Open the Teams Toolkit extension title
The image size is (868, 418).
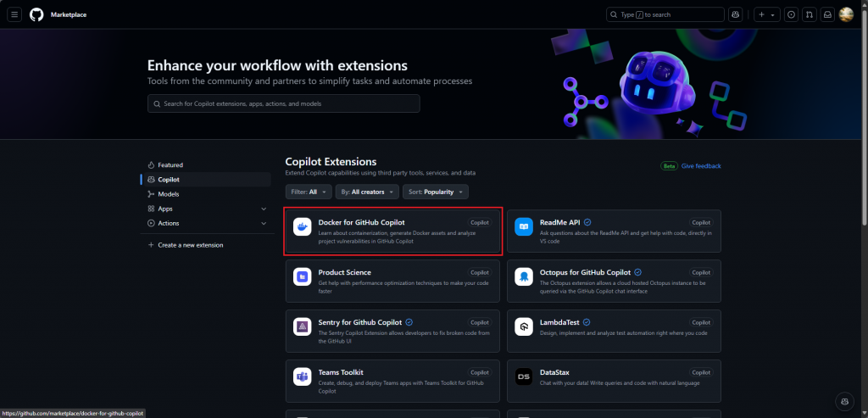click(341, 372)
